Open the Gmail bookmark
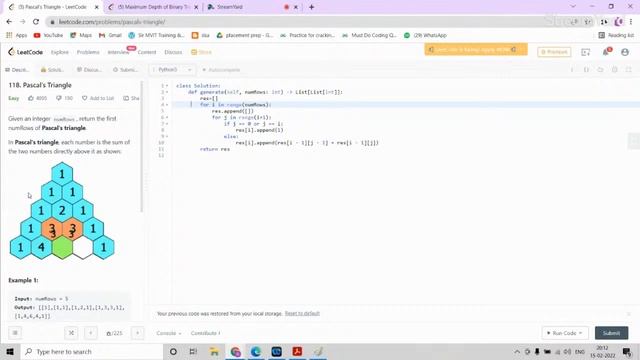Viewport: 640px width, 360px height. coord(110,36)
